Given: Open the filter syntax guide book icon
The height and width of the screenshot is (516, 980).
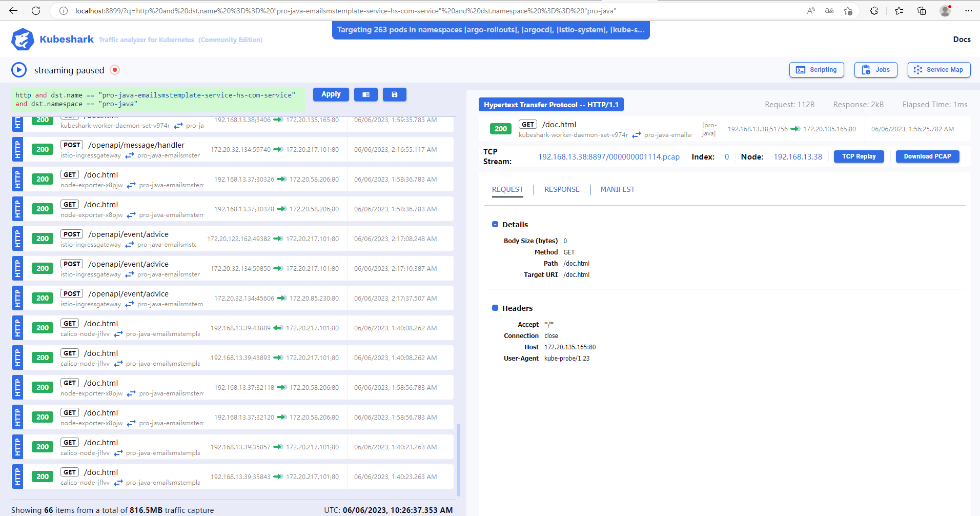Looking at the screenshot, I should [x=365, y=94].
